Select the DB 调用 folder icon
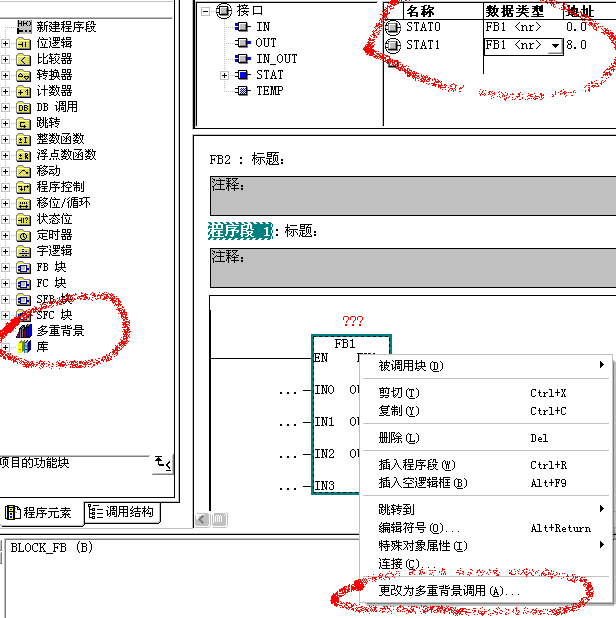 point(24,107)
